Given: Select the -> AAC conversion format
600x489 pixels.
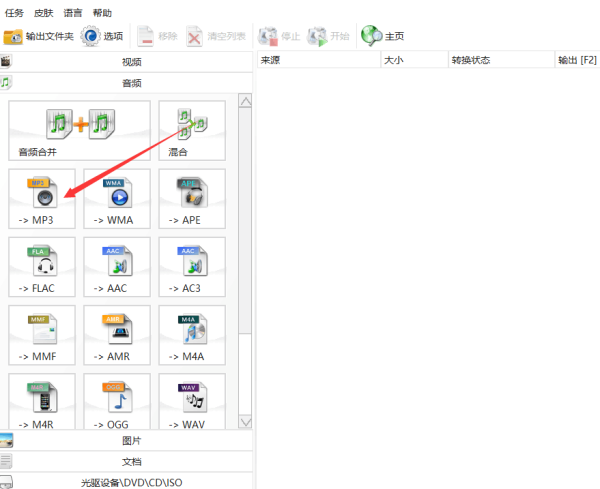Looking at the screenshot, I should click(117, 267).
